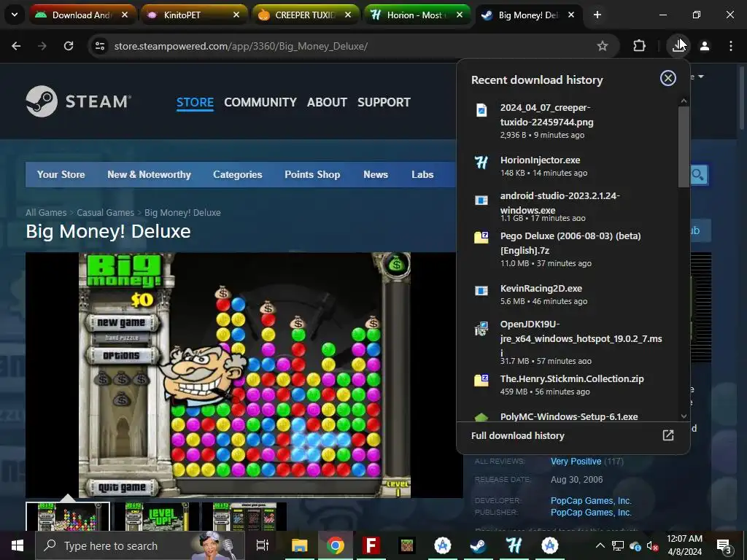Screen dimensions: 747x560
Task: Click the Steam store search magnifier icon
Action: pos(698,175)
